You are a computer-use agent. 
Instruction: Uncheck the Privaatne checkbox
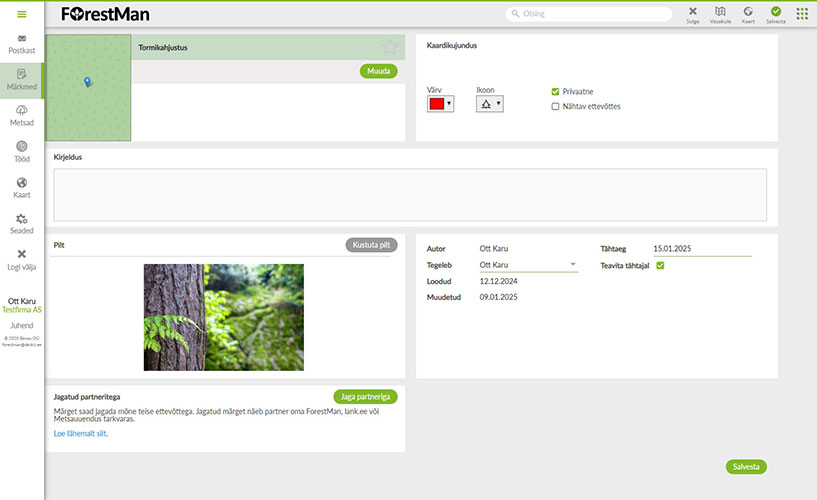[x=556, y=91]
